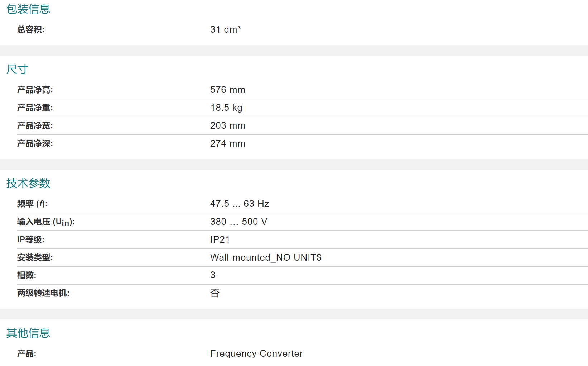This screenshot has width=588, height=366.
Task: Click the 包装信息 section heading
Action: point(28,9)
